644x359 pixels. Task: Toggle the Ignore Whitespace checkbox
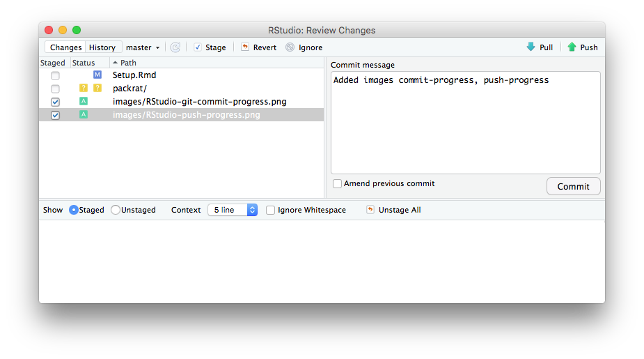[271, 210]
